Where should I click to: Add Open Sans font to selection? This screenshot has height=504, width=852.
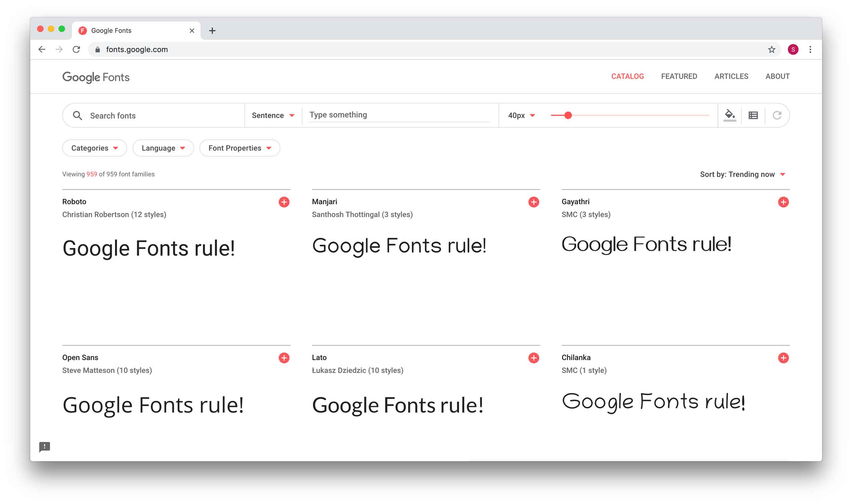tap(284, 358)
